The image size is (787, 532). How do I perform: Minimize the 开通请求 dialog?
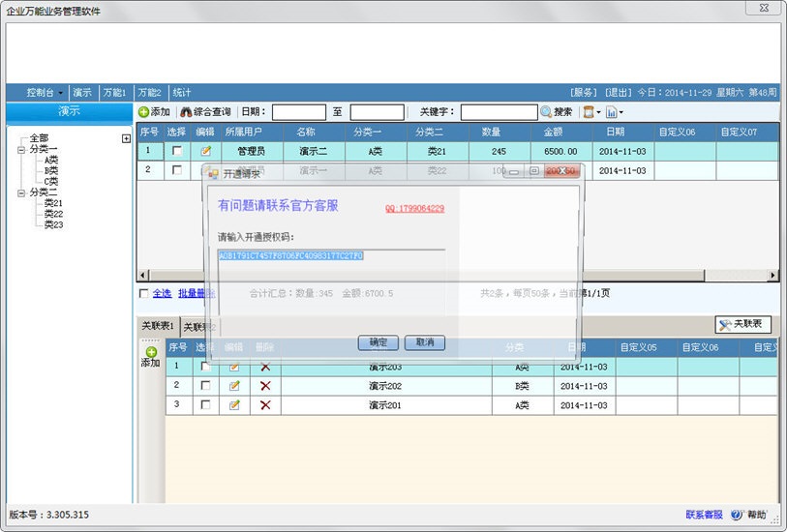tap(514, 172)
